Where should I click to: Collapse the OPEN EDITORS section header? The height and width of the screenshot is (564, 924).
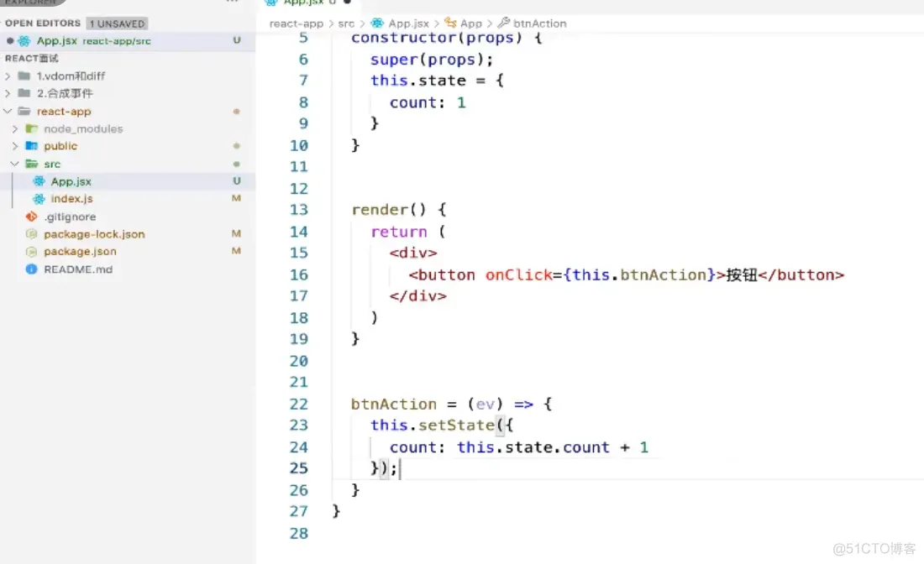coord(43,23)
